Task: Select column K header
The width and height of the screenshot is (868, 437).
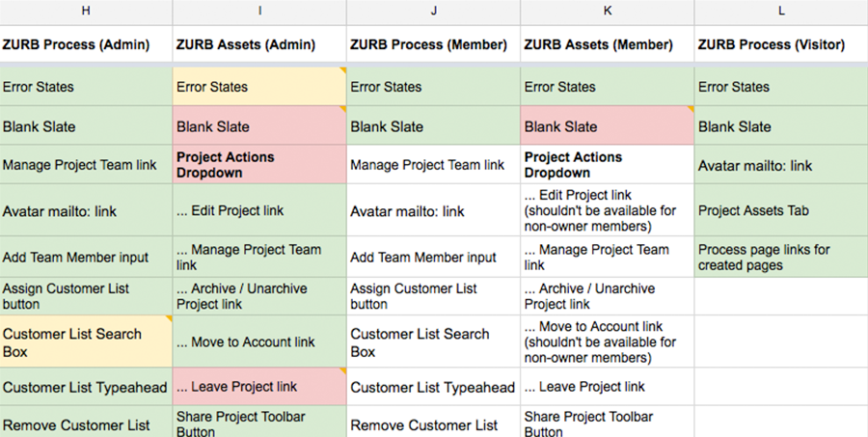Action: click(608, 12)
